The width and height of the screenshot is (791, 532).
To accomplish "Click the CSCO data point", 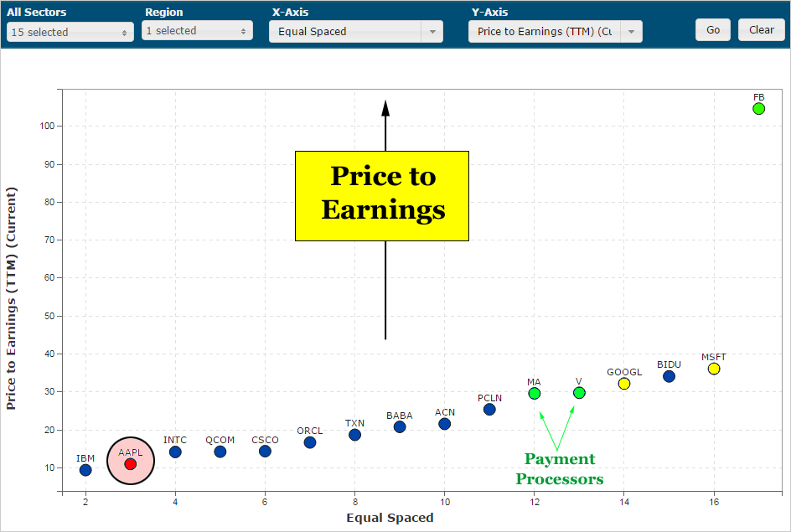I will click(265, 452).
